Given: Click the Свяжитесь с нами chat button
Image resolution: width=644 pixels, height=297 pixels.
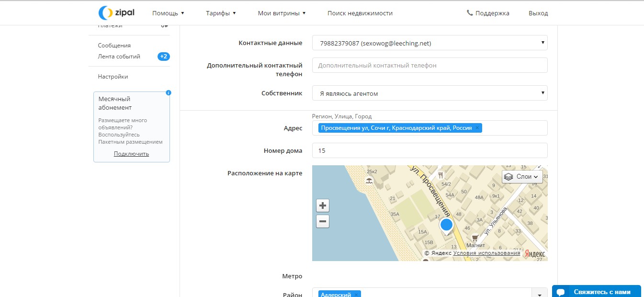Looking at the screenshot, I should coord(596,292).
